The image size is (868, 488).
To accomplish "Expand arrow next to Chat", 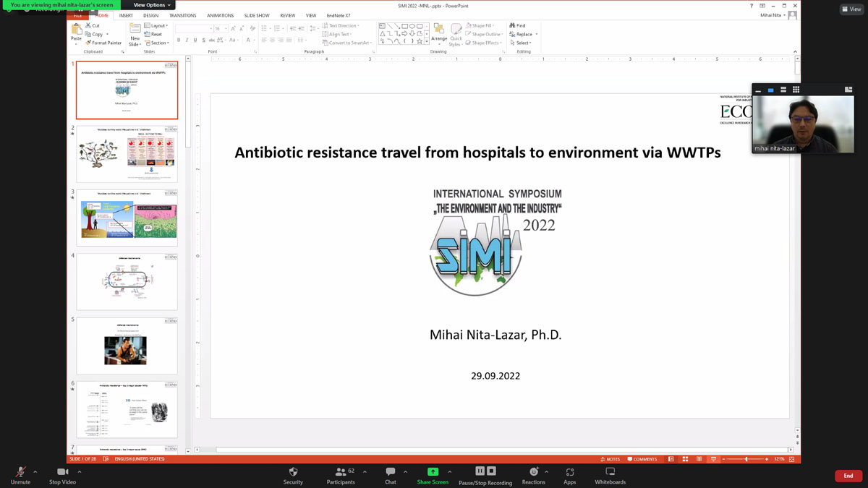I will coord(405,472).
